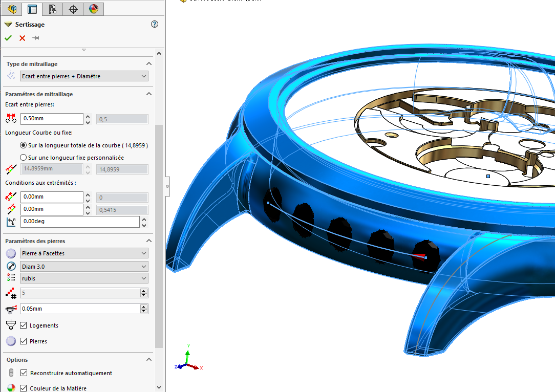Screen dimensions: 555x392
Task: Collapse the 'Paramètres des pierres' section
Action: 149,241
